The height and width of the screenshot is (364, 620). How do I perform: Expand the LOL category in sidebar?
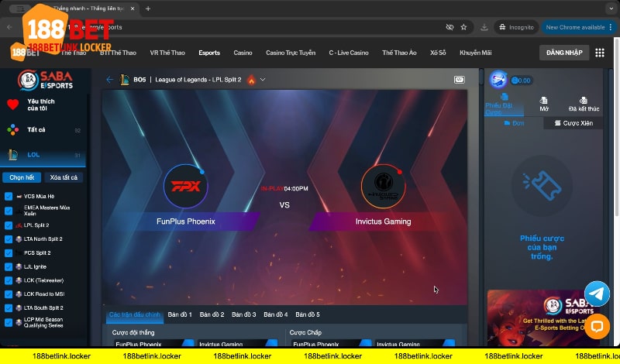point(33,155)
